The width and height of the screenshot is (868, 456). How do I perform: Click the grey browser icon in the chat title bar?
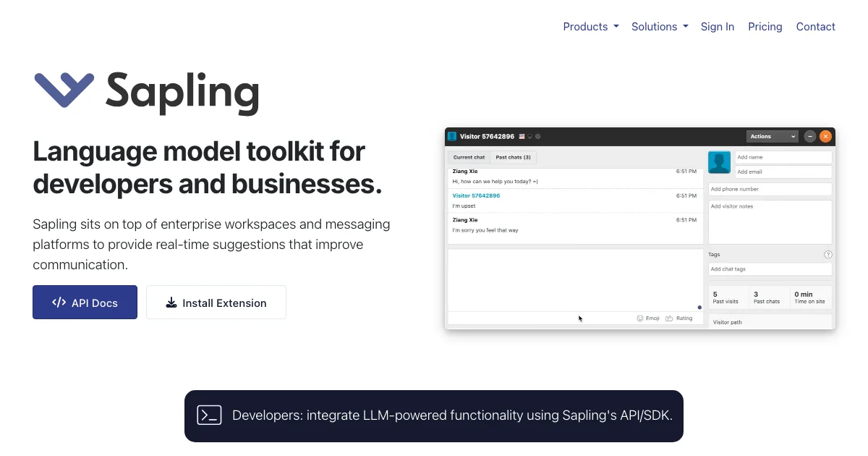[537, 136]
